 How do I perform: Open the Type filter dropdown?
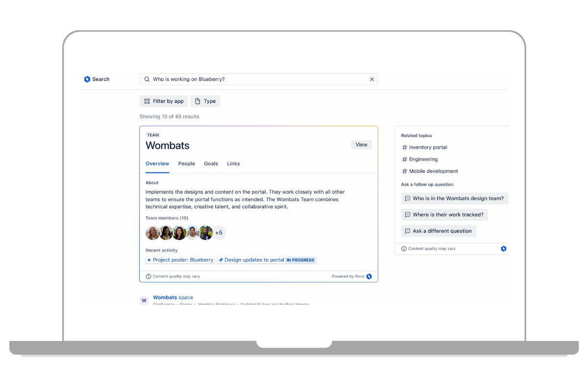[205, 101]
